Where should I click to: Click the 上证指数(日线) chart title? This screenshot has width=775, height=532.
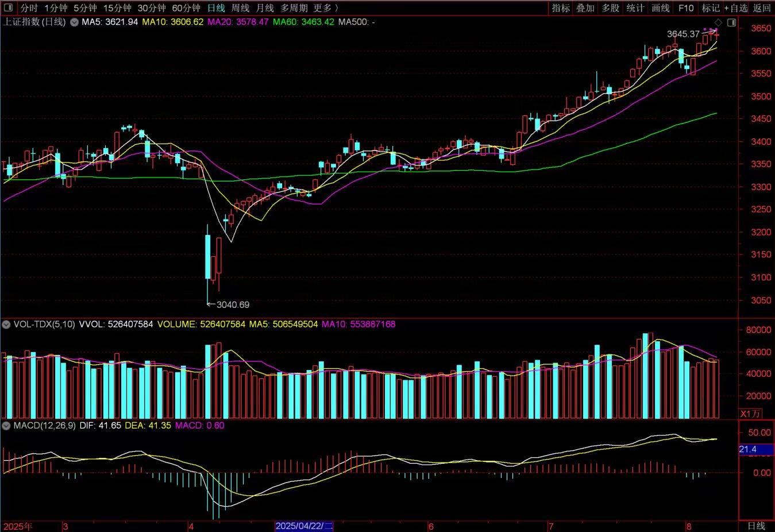pyautogui.click(x=34, y=22)
